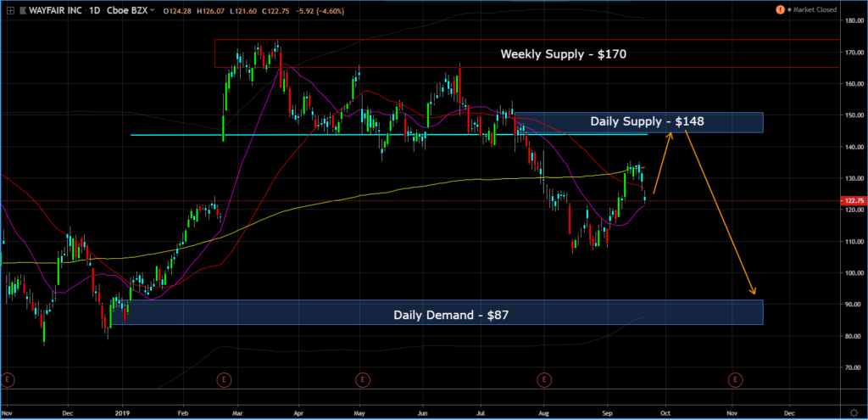Click the Jun label on time axis

click(422, 413)
